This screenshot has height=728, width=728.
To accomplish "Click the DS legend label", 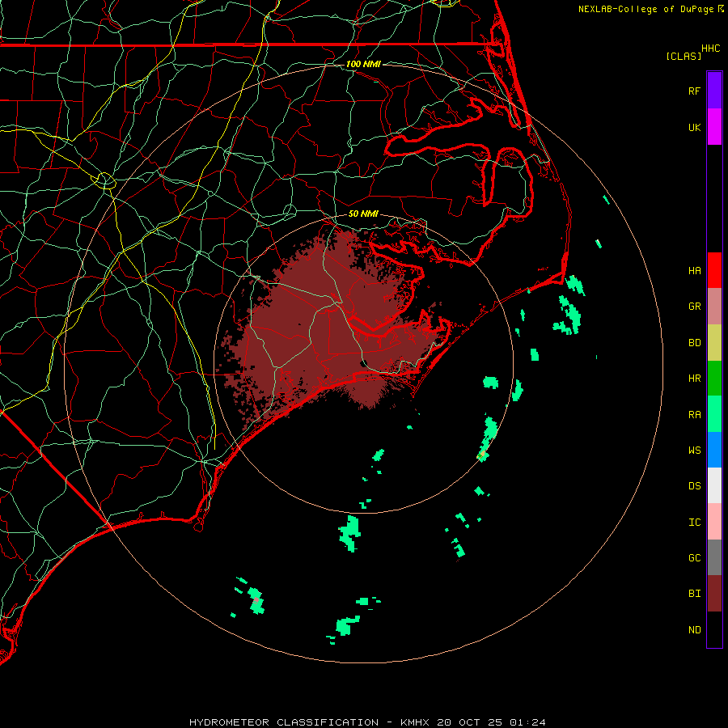I will pos(694,485).
